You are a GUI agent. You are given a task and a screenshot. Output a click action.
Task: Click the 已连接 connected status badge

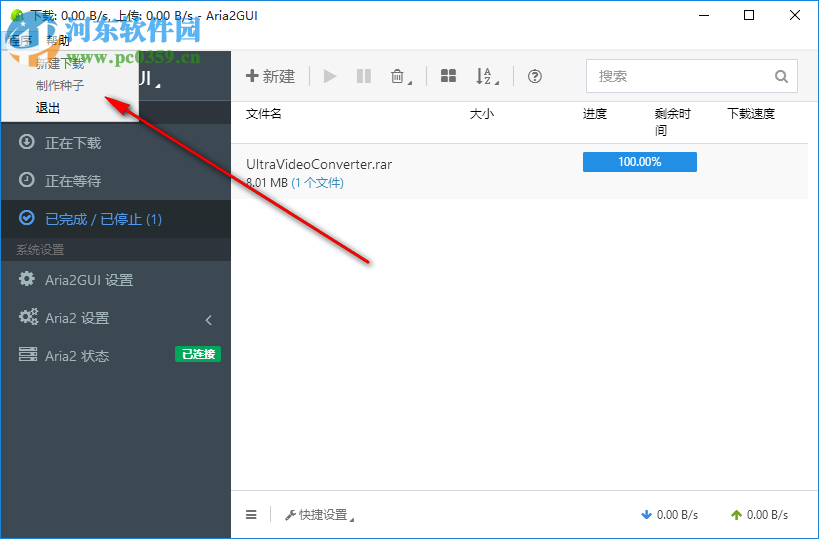(x=198, y=354)
